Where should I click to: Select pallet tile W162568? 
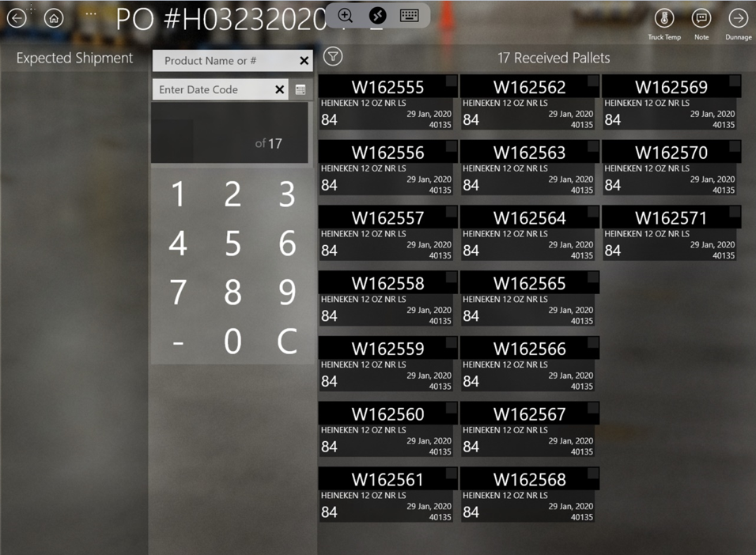click(529, 495)
